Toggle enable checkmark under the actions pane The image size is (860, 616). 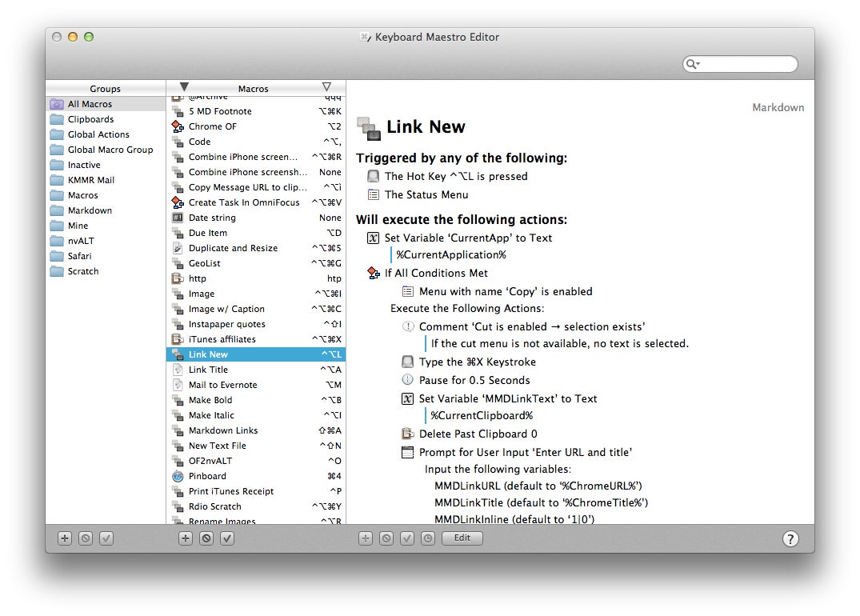pyautogui.click(x=407, y=538)
